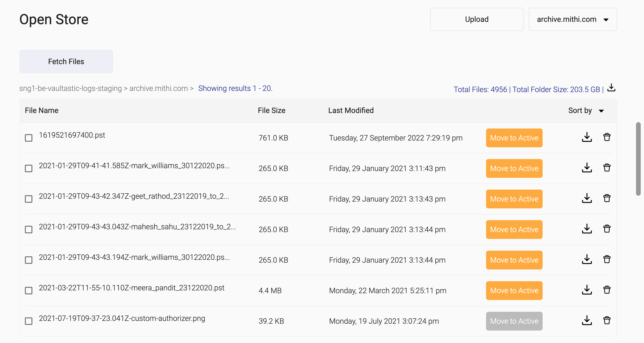Select the 1619521697400.pst checkbox

point(29,138)
